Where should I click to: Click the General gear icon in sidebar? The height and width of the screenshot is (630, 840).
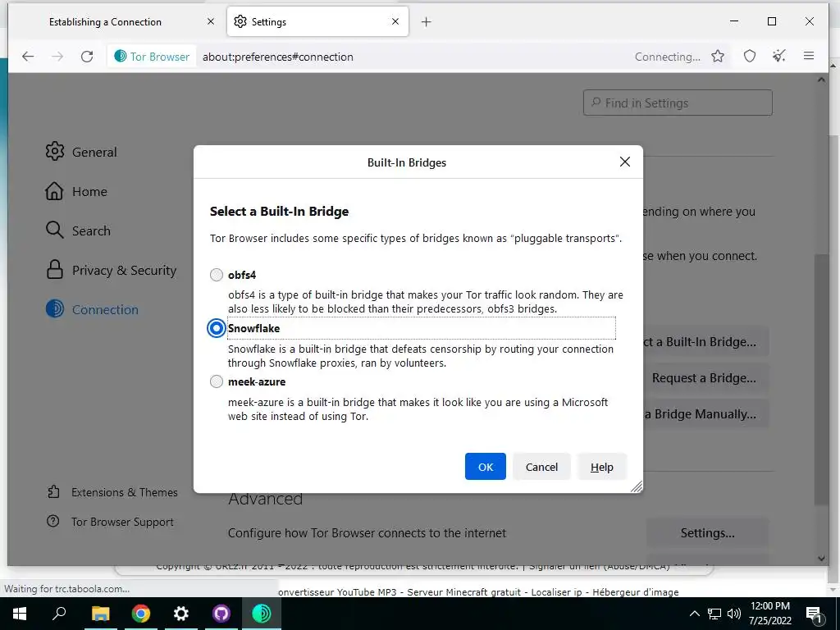55,152
